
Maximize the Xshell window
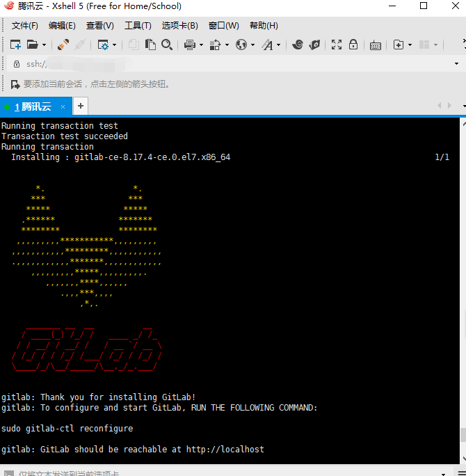pos(424,6)
